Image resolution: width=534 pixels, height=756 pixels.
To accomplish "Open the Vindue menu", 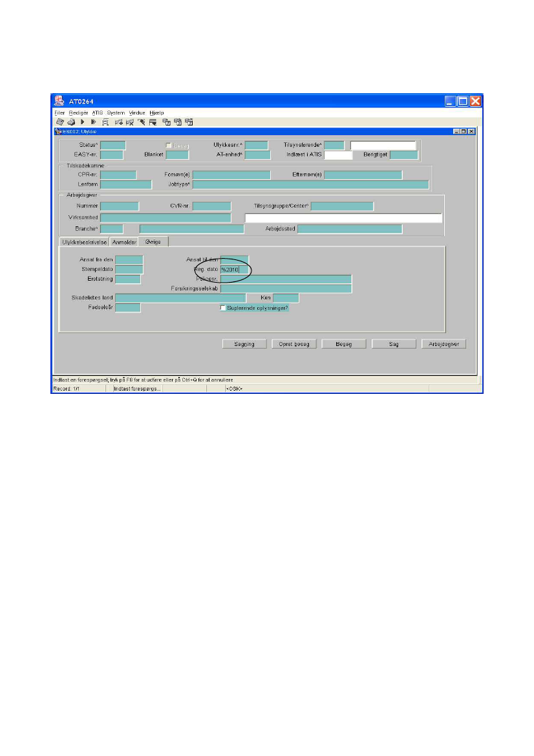I will pyautogui.click(x=137, y=113).
